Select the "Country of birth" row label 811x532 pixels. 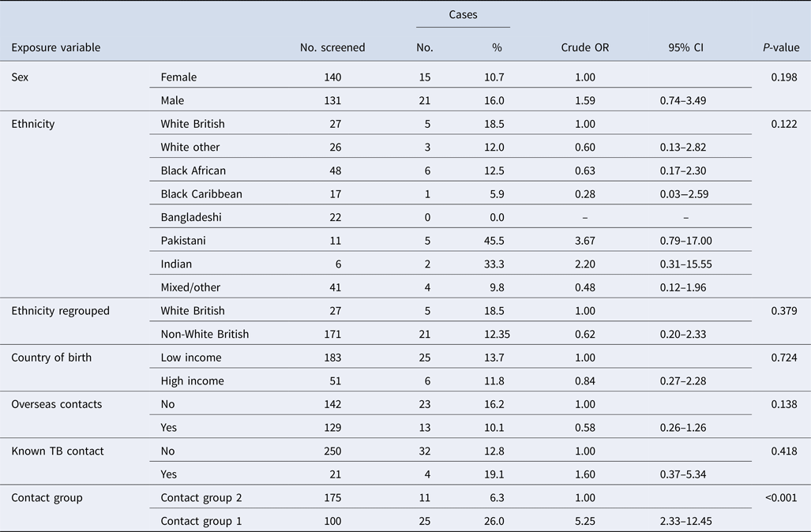pyautogui.click(x=51, y=358)
